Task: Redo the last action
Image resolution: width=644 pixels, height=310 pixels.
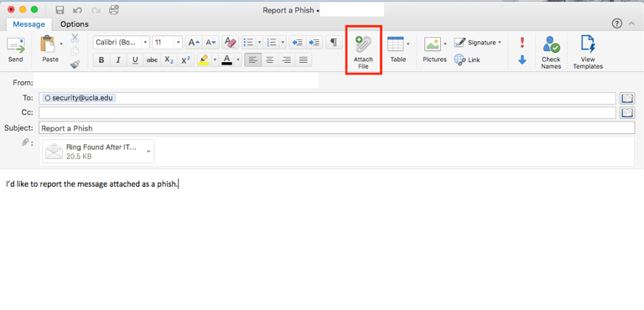Action: (96, 10)
